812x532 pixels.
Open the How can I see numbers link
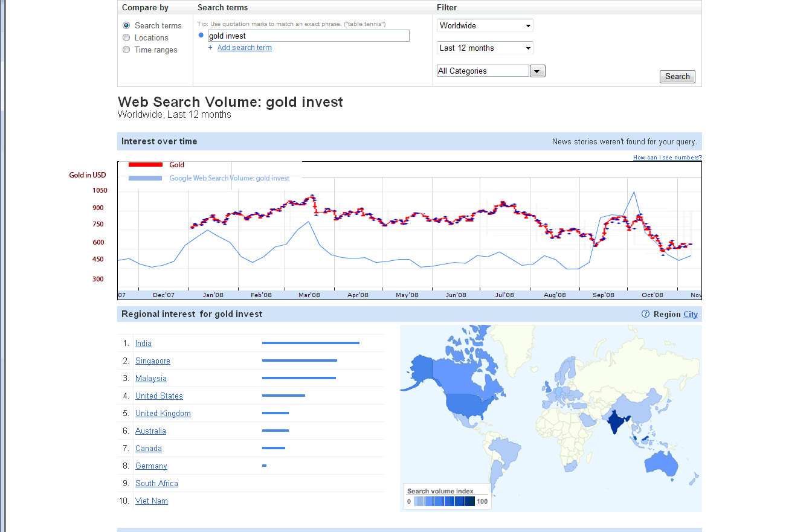(x=667, y=158)
